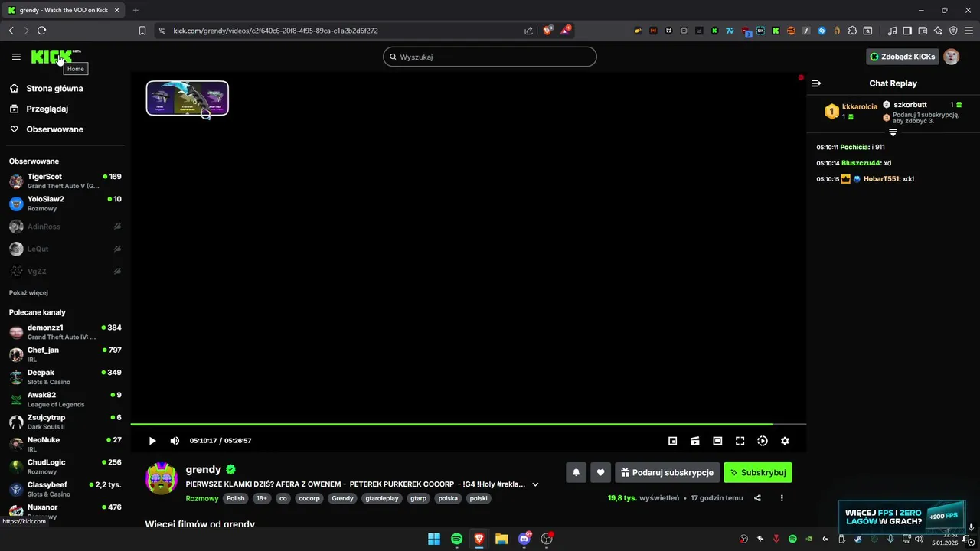Click the KICK logo home link
Image resolution: width=980 pixels, height=551 pixels.
tap(52, 57)
